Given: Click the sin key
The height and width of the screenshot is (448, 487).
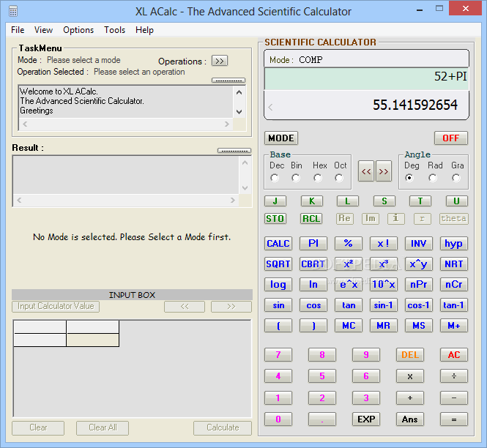Looking at the screenshot, I should coord(278,305).
